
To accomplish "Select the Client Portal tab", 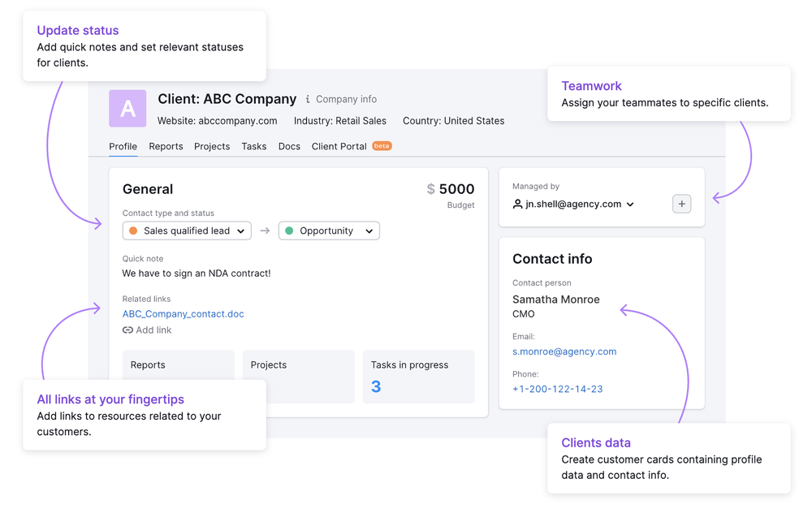I will coord(339,146).
